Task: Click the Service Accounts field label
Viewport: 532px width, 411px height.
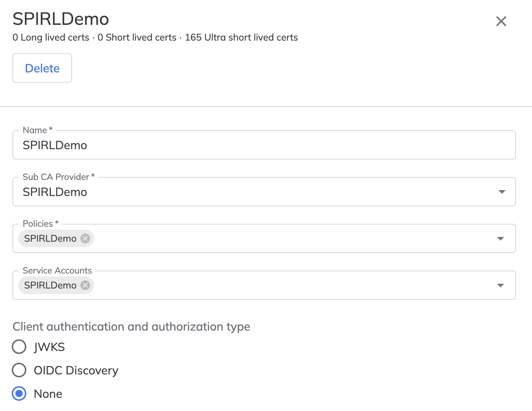Action: tap(57, 270)
